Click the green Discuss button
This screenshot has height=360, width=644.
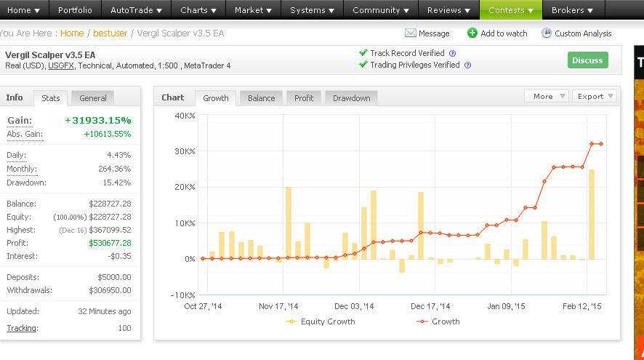click(588, 60)
